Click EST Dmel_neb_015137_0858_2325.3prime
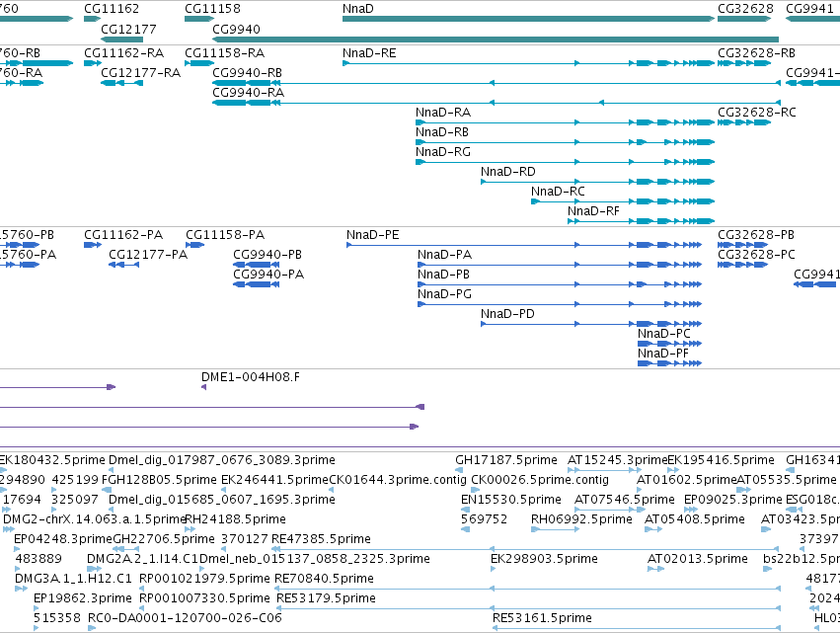840x633 pixels. point(315,559)
